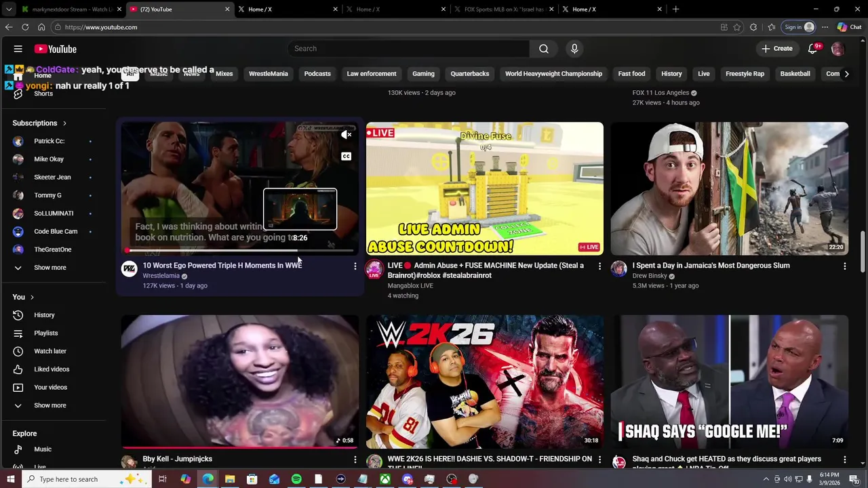868x488 pixels.
Task: Unmute the Triple H preview video
Action: 346,135
